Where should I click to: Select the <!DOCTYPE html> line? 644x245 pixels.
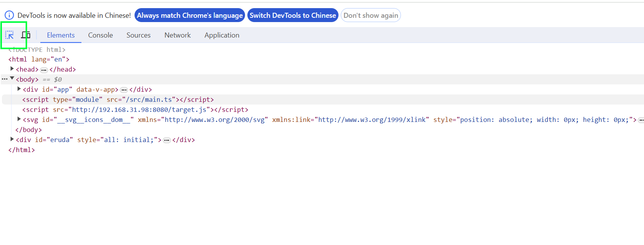pyautogui.click(x=37, y=50)
